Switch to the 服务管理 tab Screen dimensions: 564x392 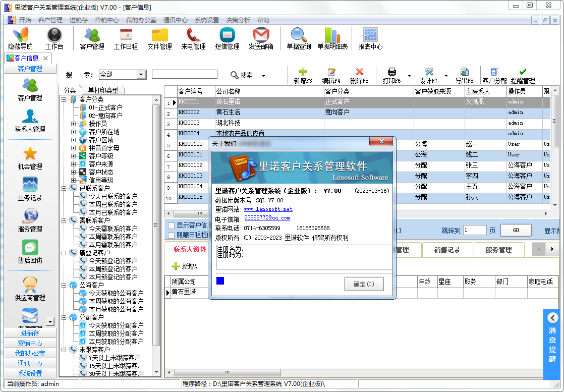498,250
